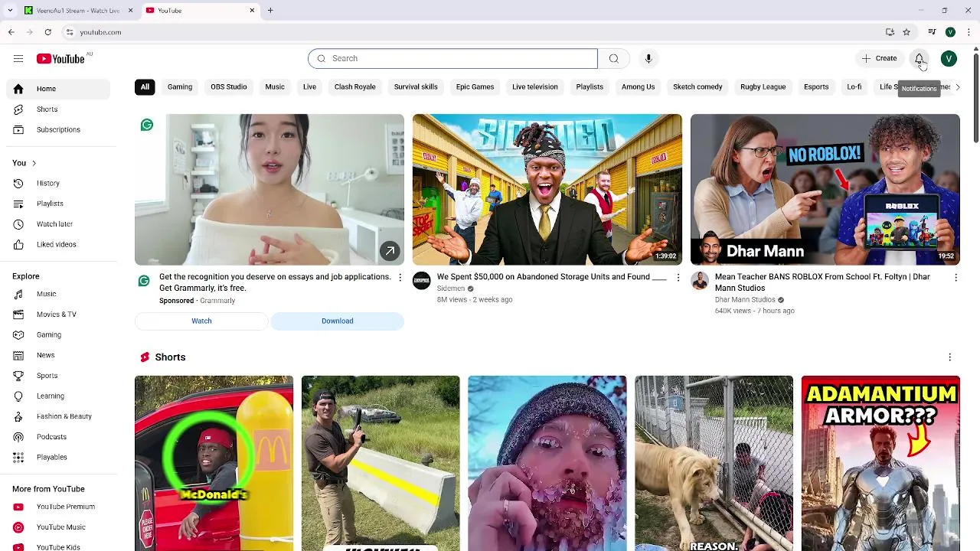Viewport: 980px width, 551px height.
Task: Open News under Explore
Action: pos(58,355)
